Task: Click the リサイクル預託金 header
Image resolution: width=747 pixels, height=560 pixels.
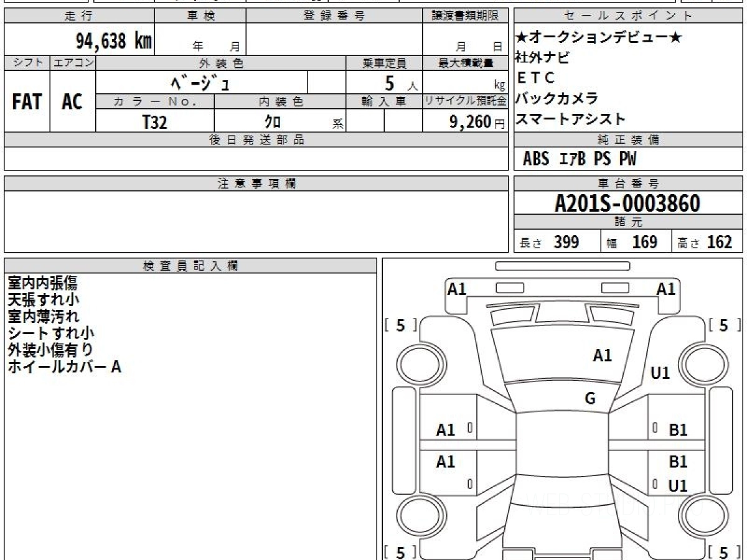Action: point(466,101)
